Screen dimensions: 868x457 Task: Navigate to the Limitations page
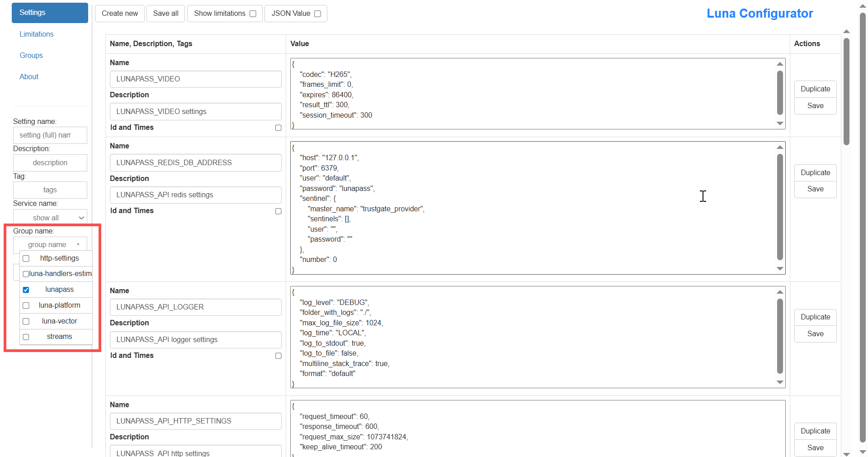pyautogui.click(x=36, y=34)
